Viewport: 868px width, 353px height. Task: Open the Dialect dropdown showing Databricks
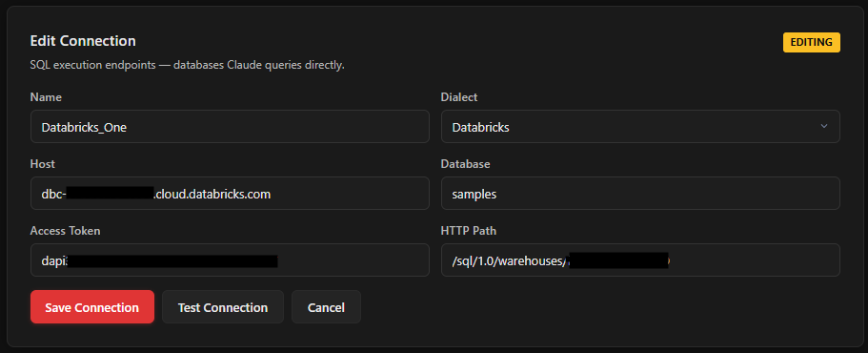click(x=640, y=127)
